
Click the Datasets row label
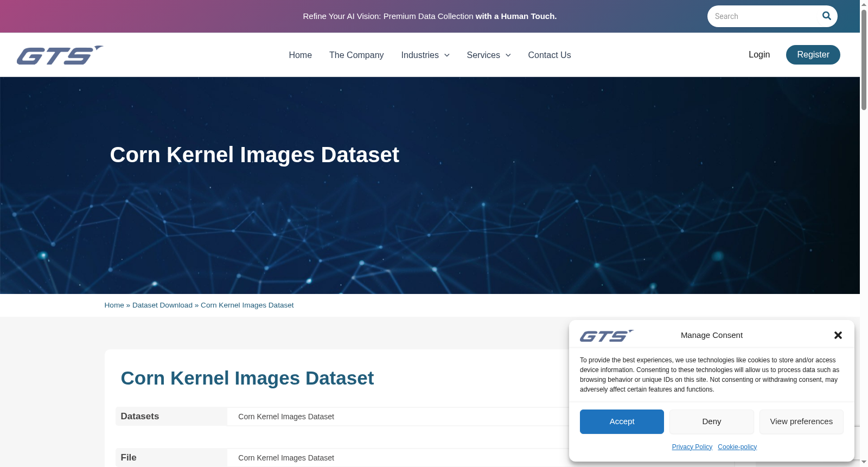tap(140, 417)
